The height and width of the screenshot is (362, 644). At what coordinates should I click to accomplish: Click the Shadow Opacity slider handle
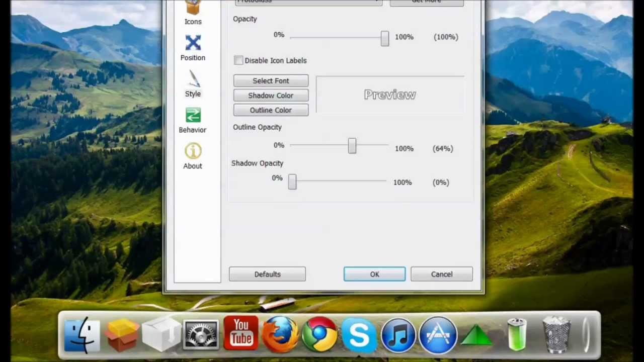(x=292, y=182)
